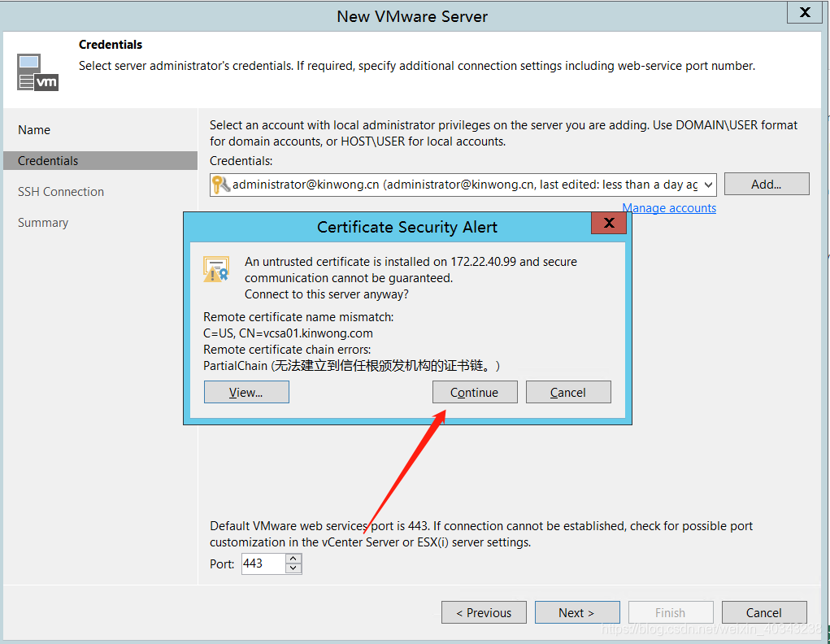The width and height of the screenshot is (830, 644).
Task: Close the Certificate Security Alert dialog
Action: pos(609,223)
